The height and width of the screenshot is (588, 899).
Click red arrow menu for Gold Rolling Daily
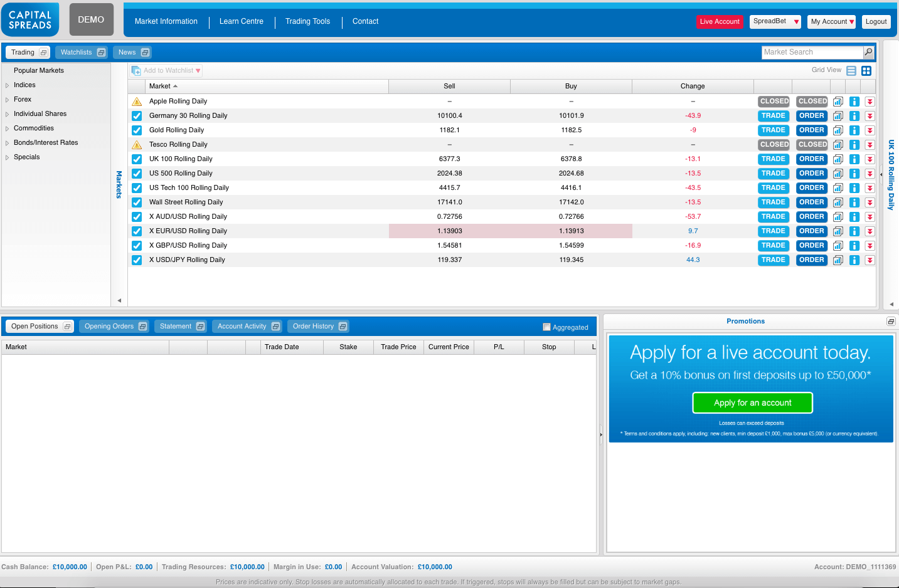(870, 130)
